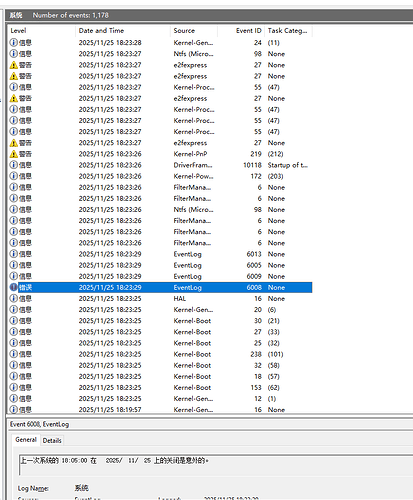Sort by the Date and Time column header
Image resolution: width=413 pixels, height=500 pixels.
coord(123,31)
